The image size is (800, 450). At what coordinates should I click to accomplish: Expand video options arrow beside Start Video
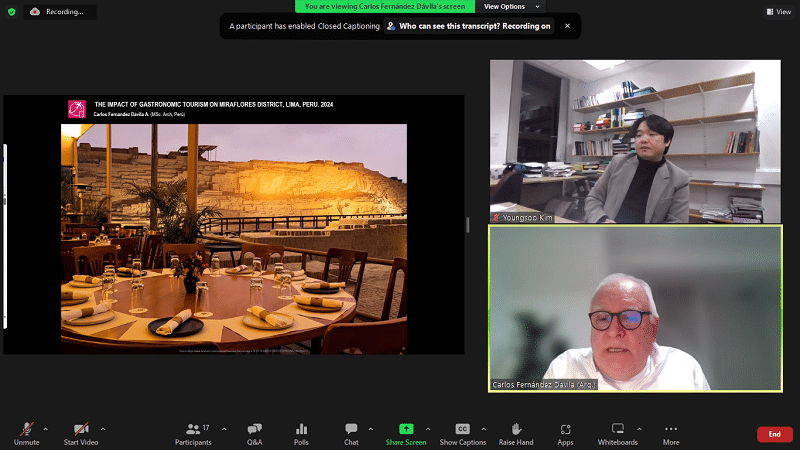point(103,428)
